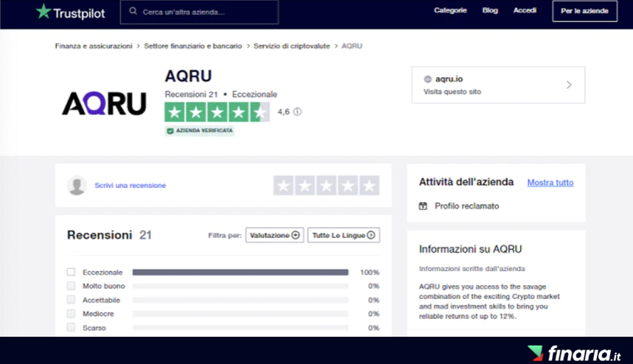Rate one star in review box
The width and height of the screenshot is (633, 364).
click(283, 186)
